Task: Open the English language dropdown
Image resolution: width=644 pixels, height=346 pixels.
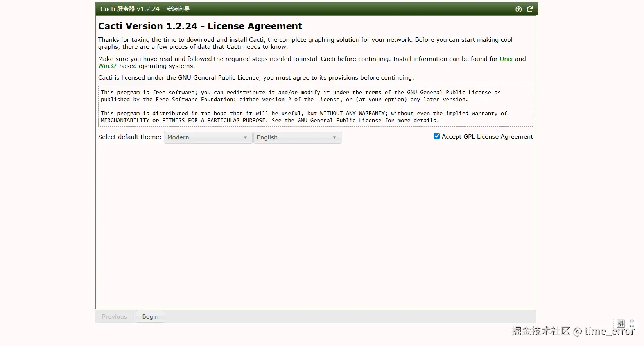Action: point(298,137)
